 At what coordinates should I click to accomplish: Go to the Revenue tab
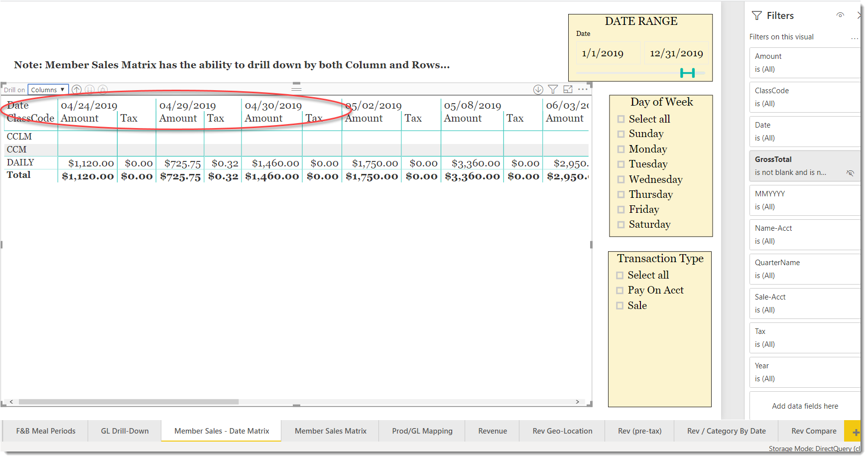[x=493, y=431]
